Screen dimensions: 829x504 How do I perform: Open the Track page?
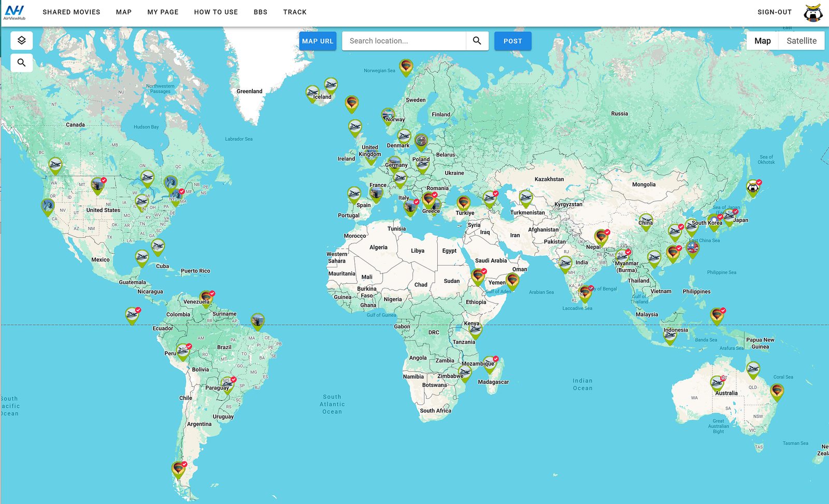(295, 12)
